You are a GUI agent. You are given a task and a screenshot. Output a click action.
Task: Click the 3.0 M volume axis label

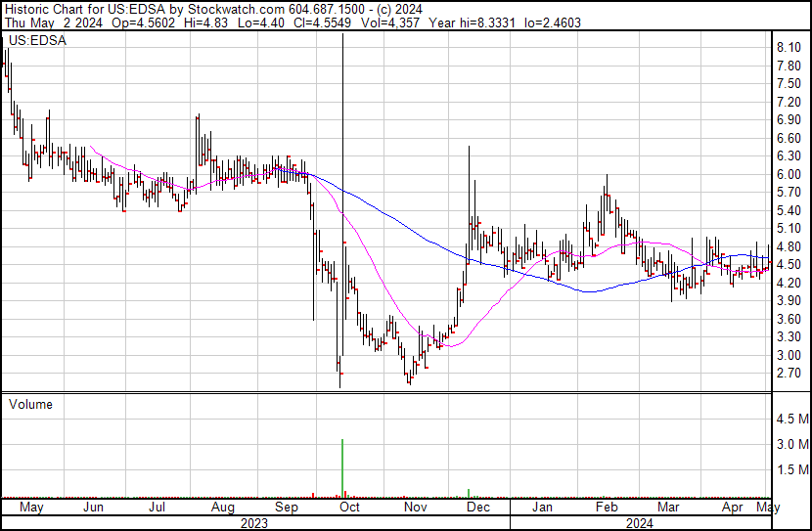point(791,445)
